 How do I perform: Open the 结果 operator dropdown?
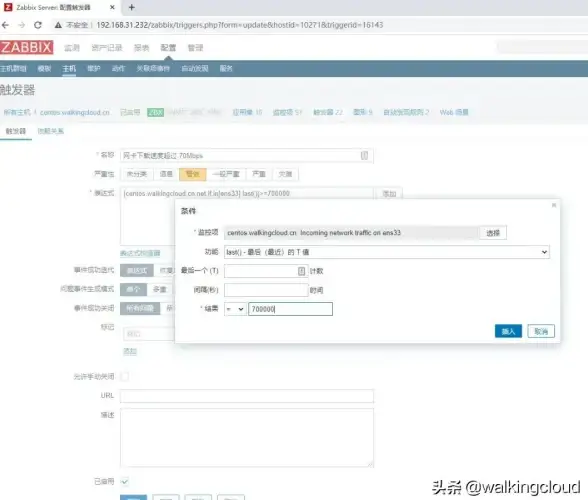click(235, 309)
